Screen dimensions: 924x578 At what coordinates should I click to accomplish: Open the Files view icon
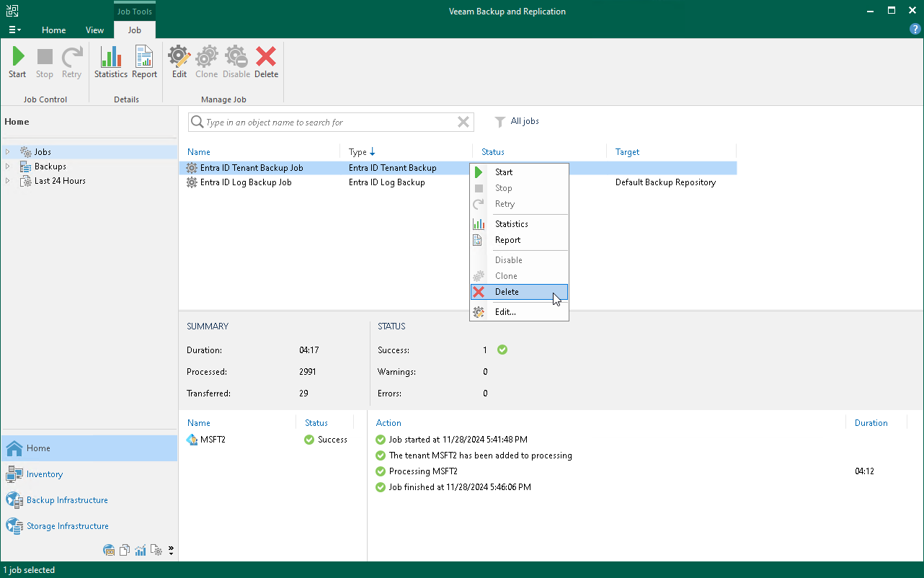[x=125, y=551]
